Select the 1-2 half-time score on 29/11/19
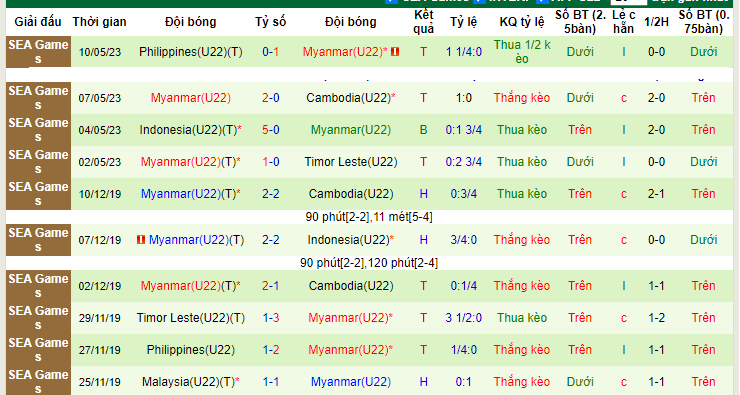 click(x=656, y=318)
